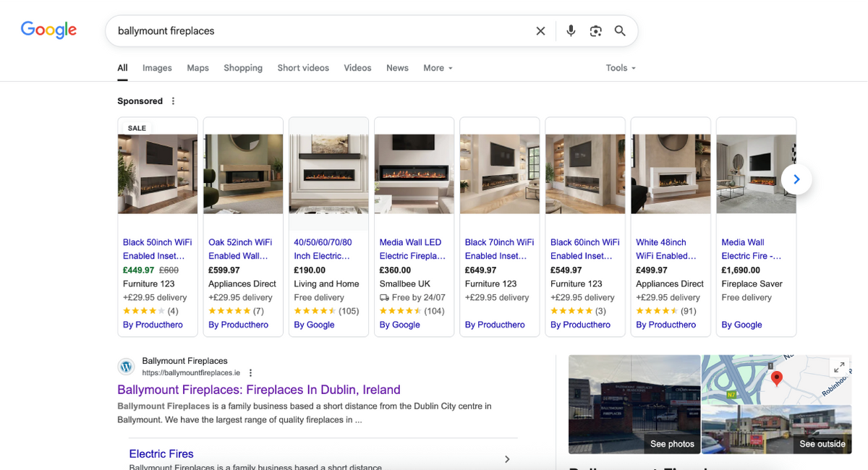Open Sponsored three-dot options menu
This screenshot has width=868, height=470.
(x=173, y=101)
